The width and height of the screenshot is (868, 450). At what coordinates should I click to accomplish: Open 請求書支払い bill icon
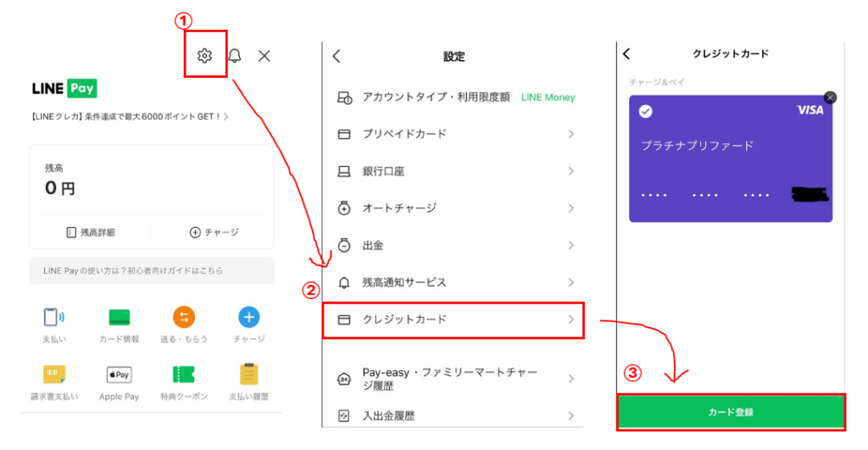[54, 375]
